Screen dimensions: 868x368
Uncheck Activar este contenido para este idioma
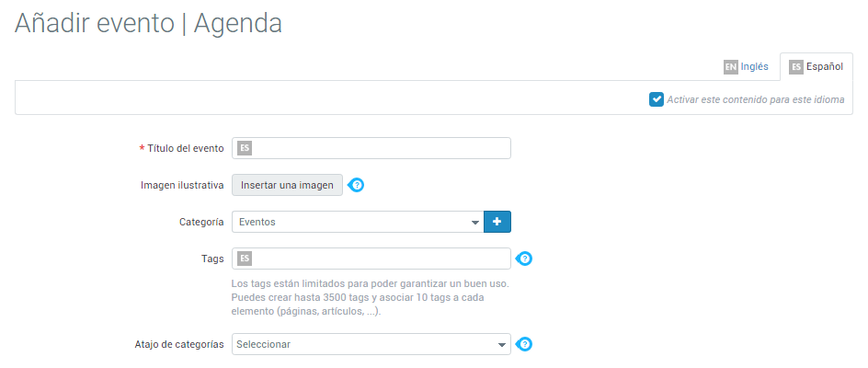point(656,99)
